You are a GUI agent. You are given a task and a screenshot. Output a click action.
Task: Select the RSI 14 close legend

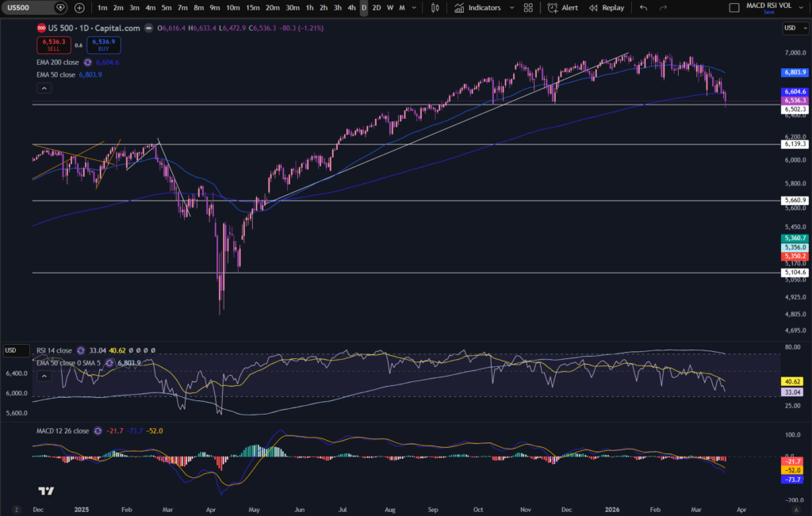tap(54, 350)
